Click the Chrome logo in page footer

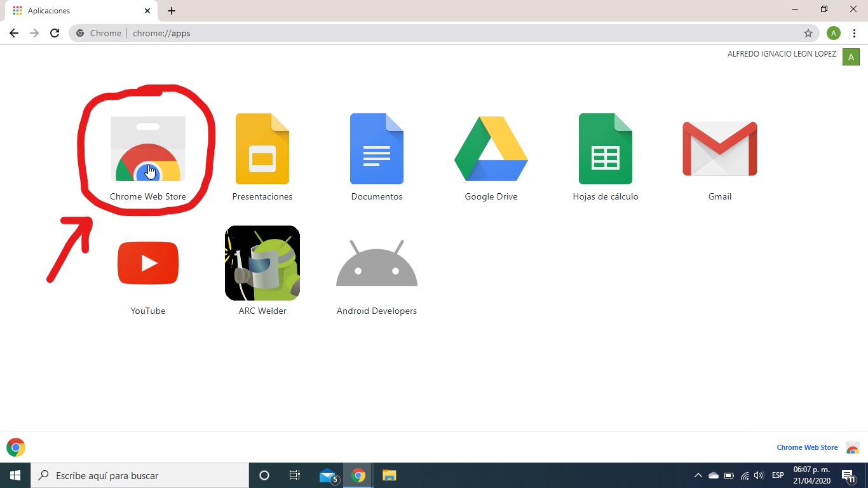tap(16, 447)
